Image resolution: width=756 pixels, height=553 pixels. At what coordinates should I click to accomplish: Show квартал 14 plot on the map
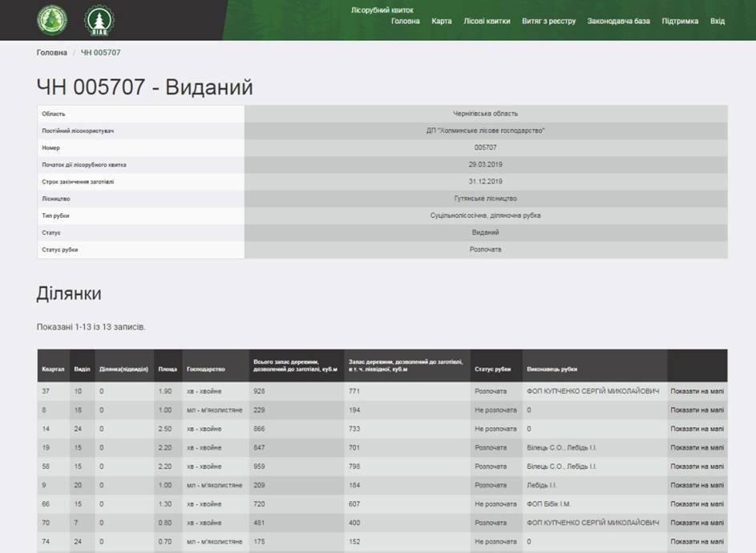pos(697,429)
